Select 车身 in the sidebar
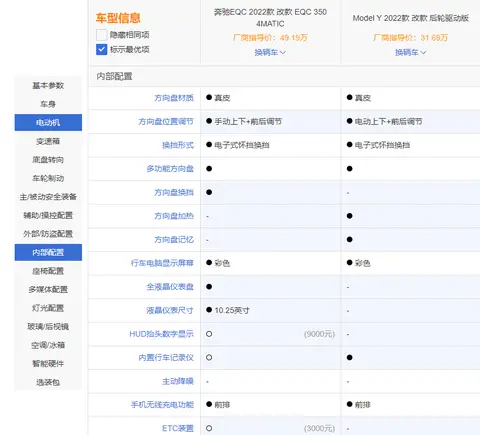 tap(48, 104)
